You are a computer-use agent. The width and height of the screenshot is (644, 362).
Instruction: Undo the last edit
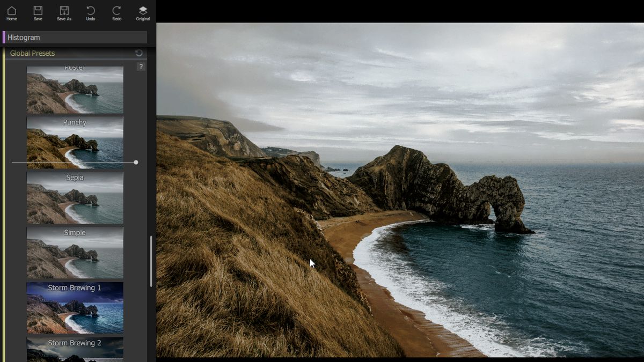click(91, 13)
